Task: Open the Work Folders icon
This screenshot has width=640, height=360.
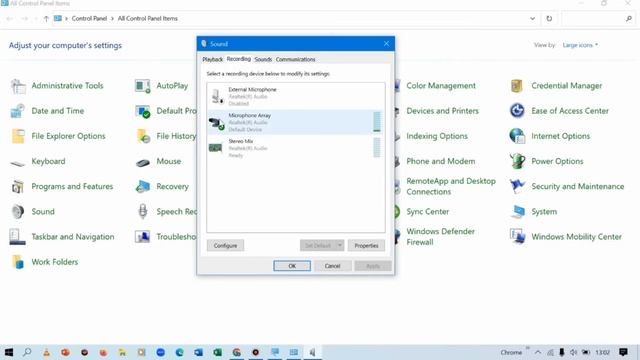Action: click(x=18, y=262)
